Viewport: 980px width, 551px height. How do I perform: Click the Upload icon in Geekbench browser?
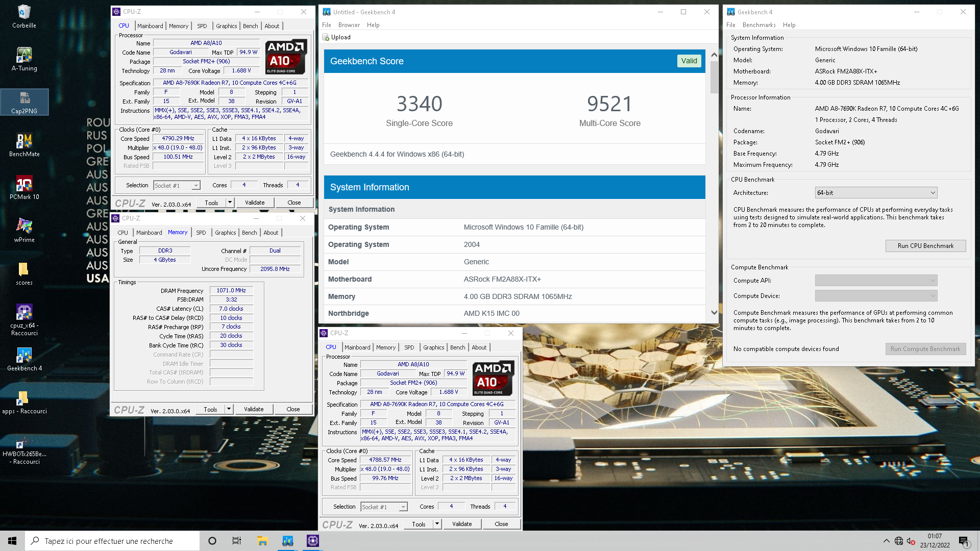pyautogui.click(x=326, y=37)
